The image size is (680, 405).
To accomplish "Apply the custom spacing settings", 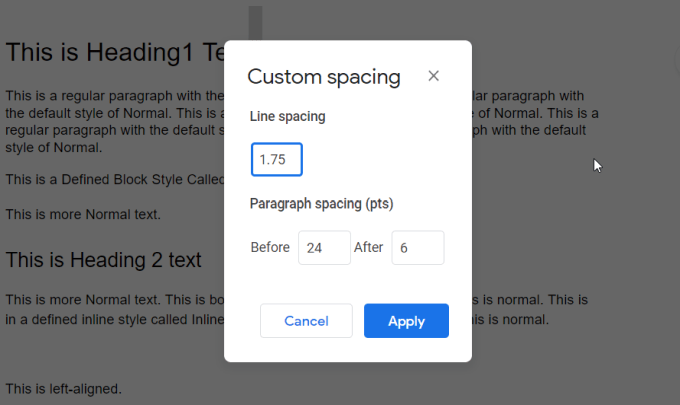I will (406, 321).
